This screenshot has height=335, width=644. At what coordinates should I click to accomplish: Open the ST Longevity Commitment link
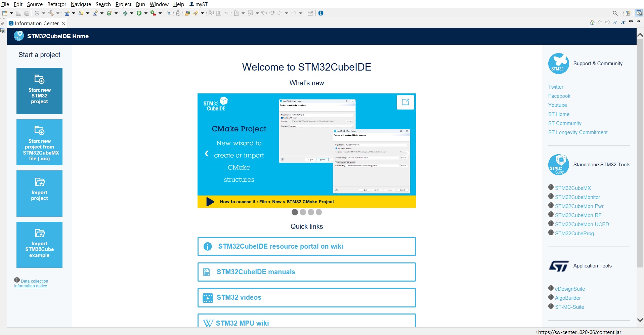578,132
